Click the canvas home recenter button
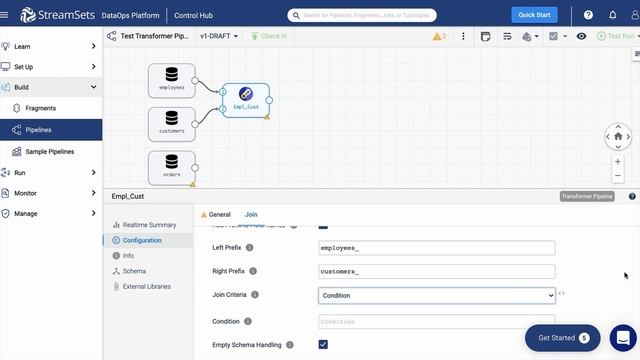Screen dimensions: 640x360 point(618,136)
